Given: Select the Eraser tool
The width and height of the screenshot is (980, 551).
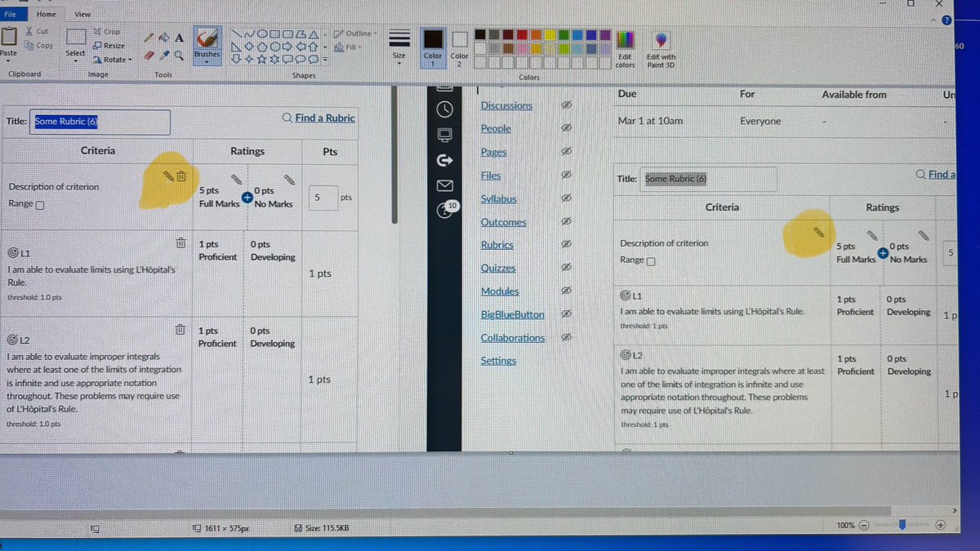Looking at the screenshot, I should [148, 55].
